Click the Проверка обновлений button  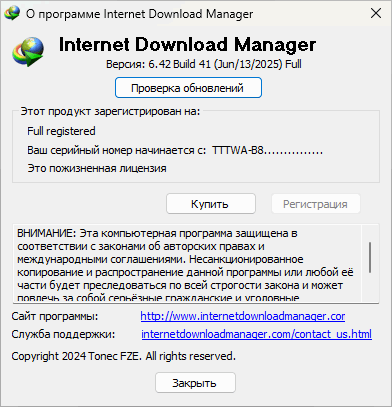pos(188,88)
